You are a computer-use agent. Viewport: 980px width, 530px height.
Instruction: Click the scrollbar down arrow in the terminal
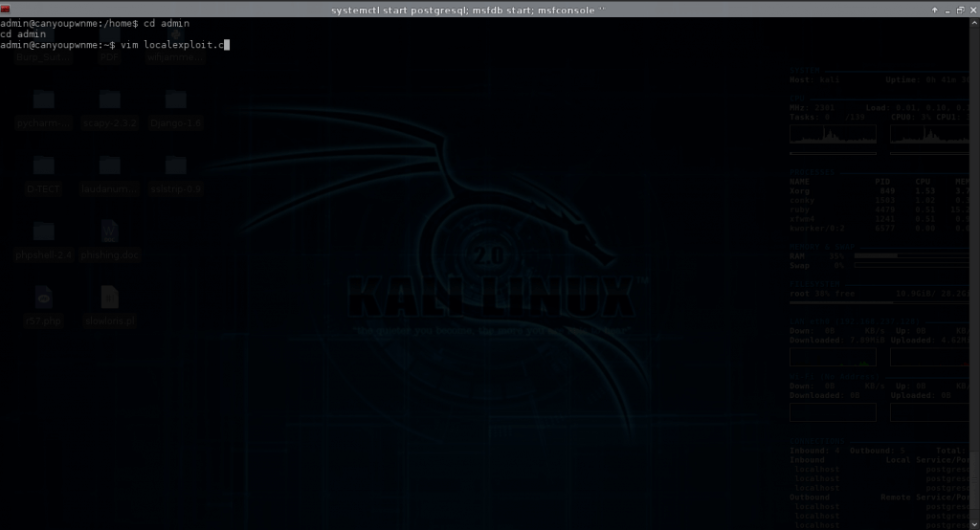(975, 524)
